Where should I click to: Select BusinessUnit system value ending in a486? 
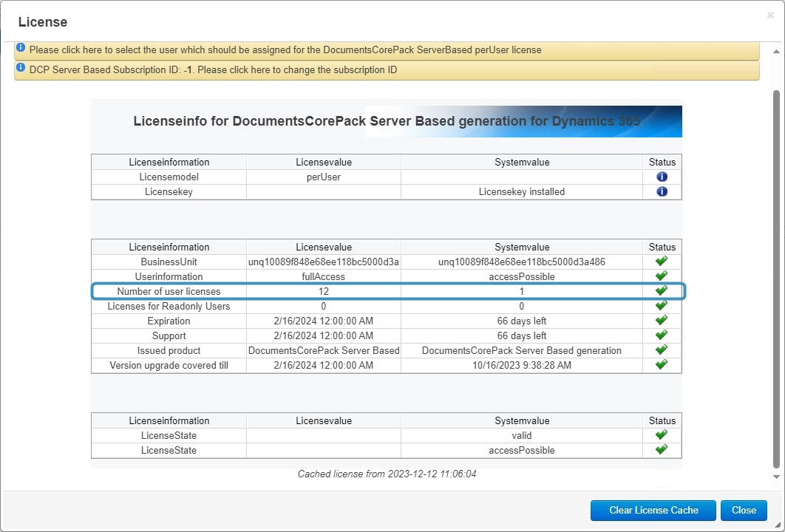tap(522, 262)
